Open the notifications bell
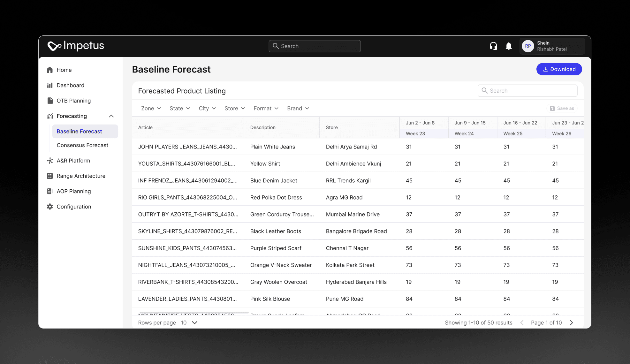630x364 pixels. pyautogui.click(x=509, y=46)
